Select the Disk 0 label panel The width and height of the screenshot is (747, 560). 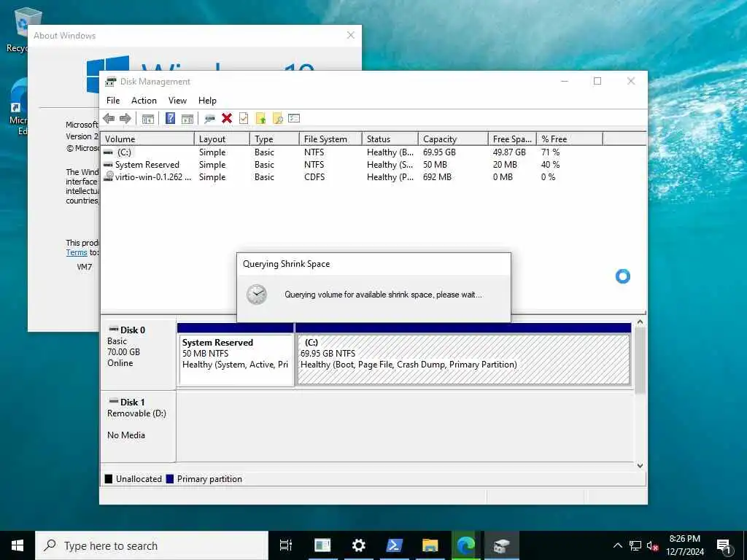tap(138, 355)
